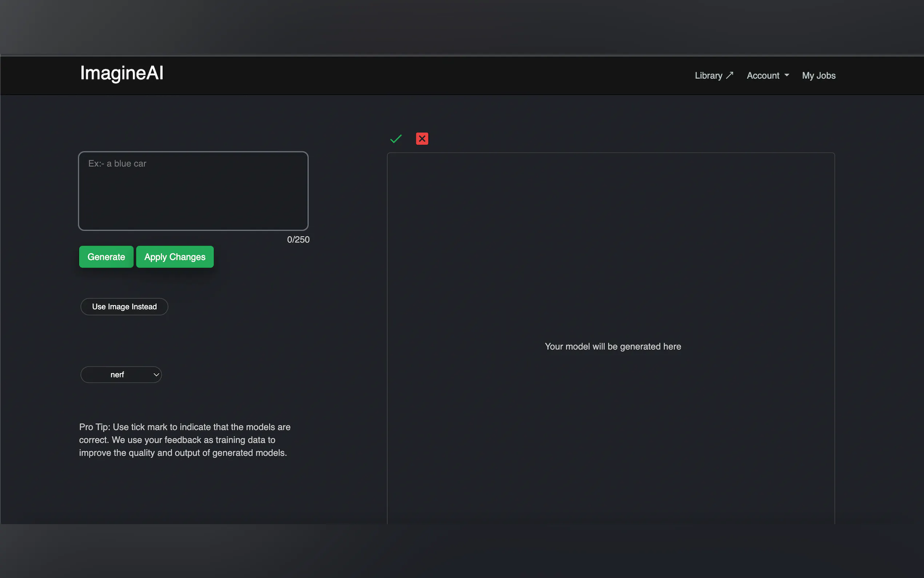Go to My Jobs page
This screenshot has width=924, height=578.
[819, 76]
